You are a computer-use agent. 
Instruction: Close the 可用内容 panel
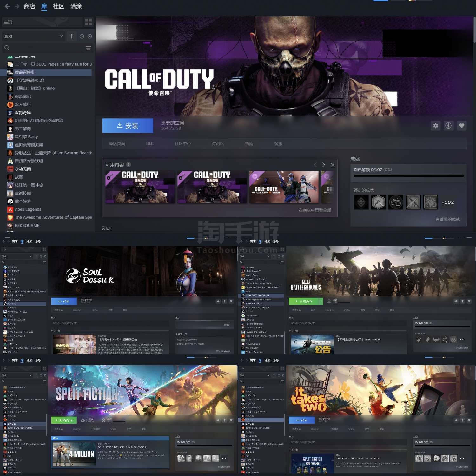[333, 165]
